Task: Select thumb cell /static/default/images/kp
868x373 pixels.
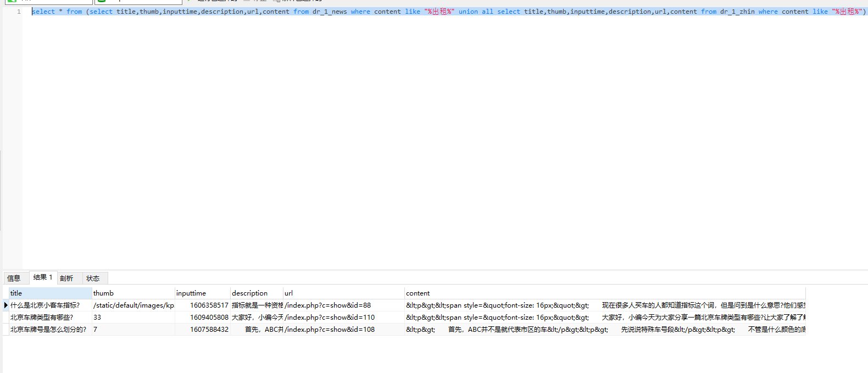Action: 133,305
